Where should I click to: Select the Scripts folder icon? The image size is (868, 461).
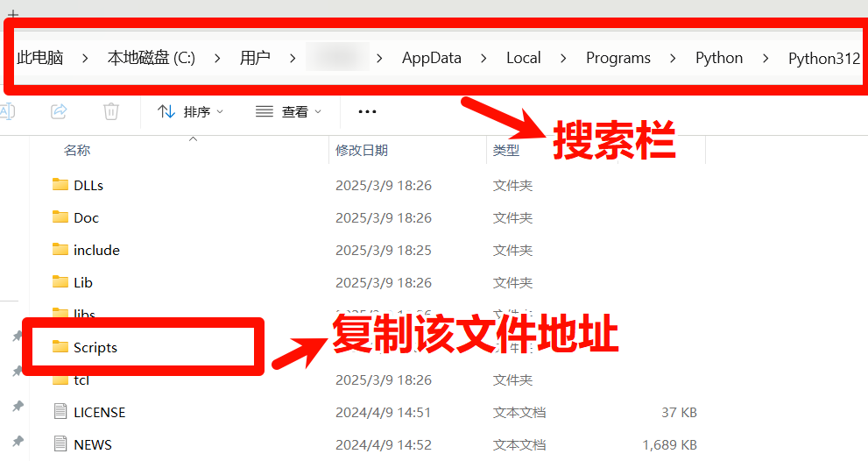[60, 347]
